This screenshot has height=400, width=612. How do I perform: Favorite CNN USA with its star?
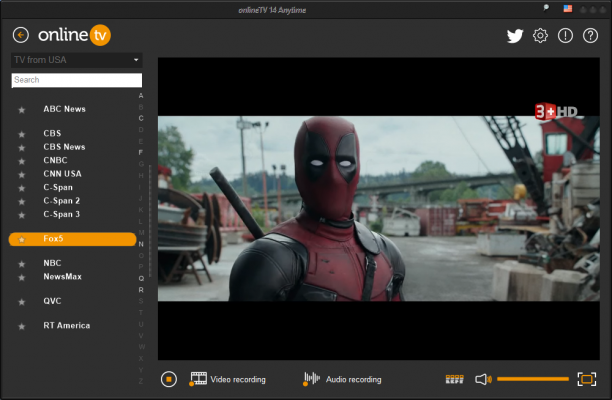point(22,175)
